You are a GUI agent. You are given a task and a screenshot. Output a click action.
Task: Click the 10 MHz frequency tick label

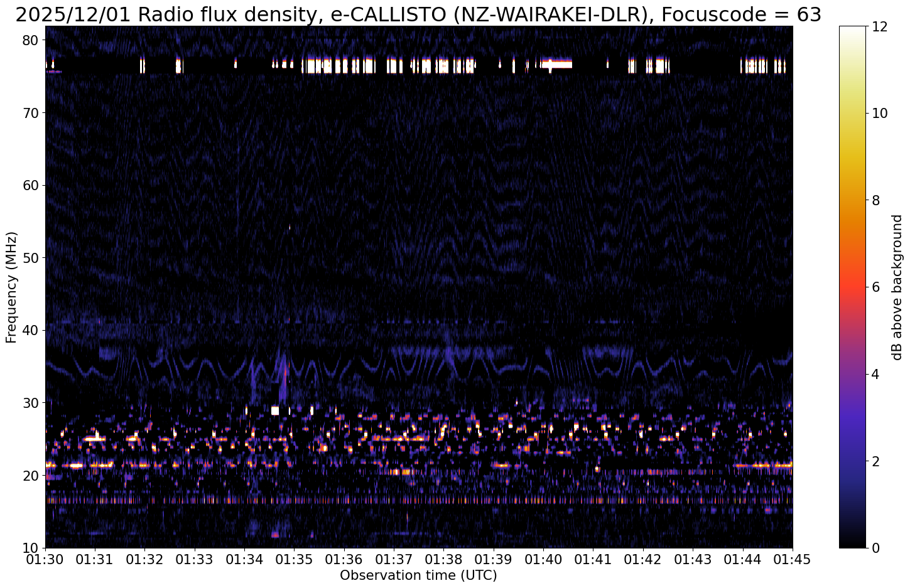(x=31, y=547)
